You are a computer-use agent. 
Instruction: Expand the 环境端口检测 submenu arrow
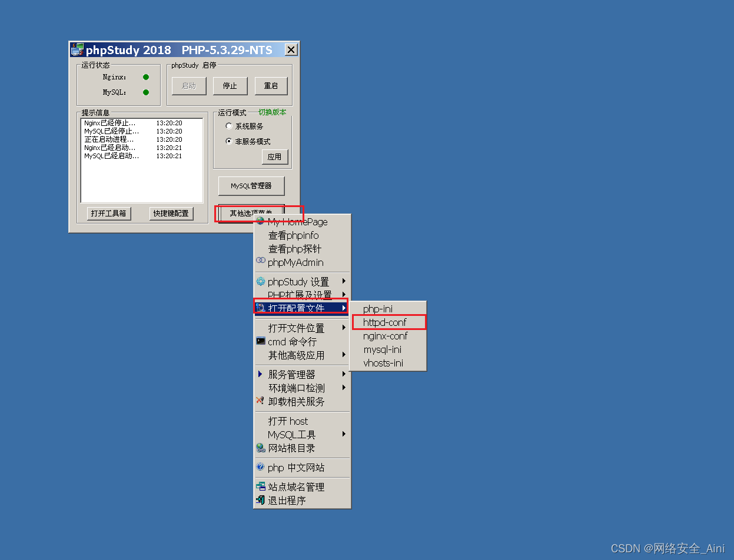click(x=344, y=388)
